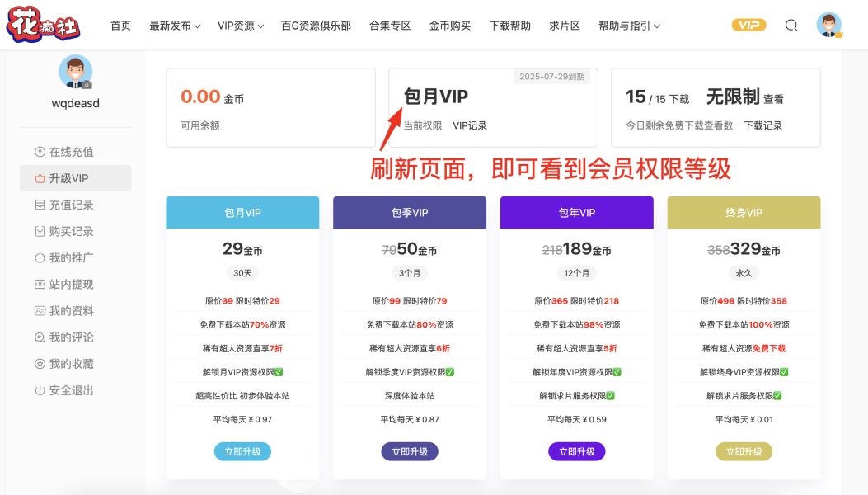The height and width of the screenshot is (495, 868).
Task: Click the 0.00 金币 balance amount
Action: coord(212,97)
